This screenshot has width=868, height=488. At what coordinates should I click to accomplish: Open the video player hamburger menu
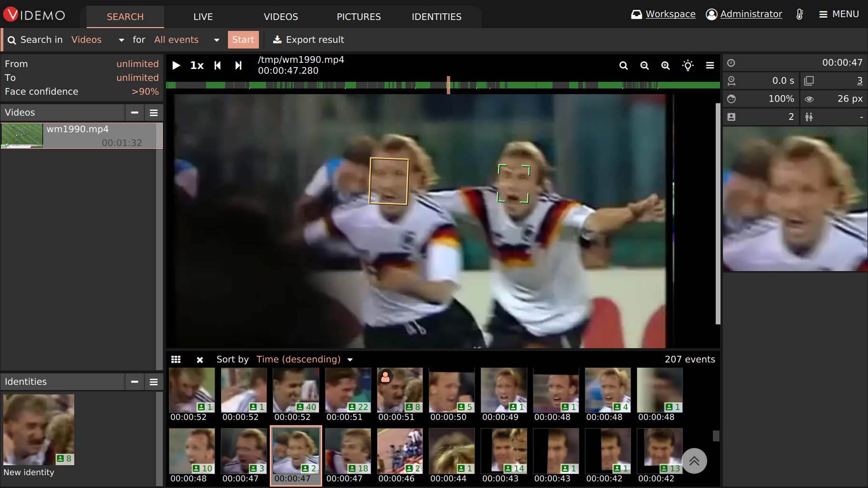pos(710,66)
